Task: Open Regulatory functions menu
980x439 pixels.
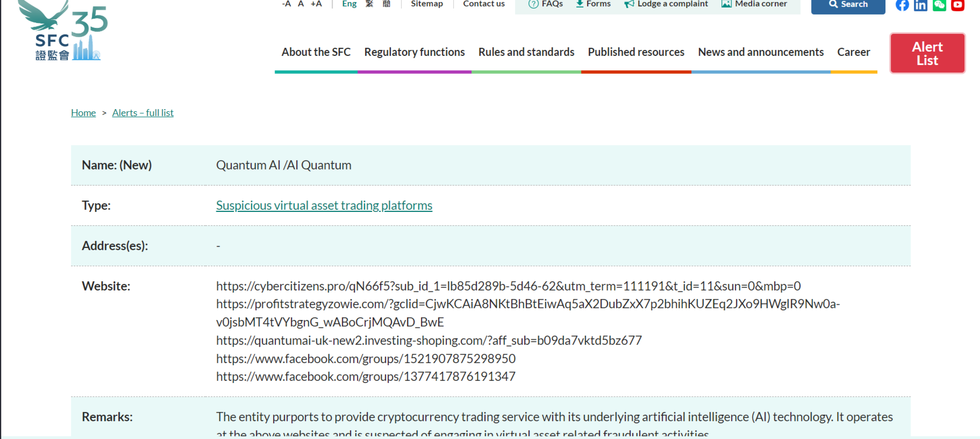Action: pyautogui.click(x=414, y=52)
